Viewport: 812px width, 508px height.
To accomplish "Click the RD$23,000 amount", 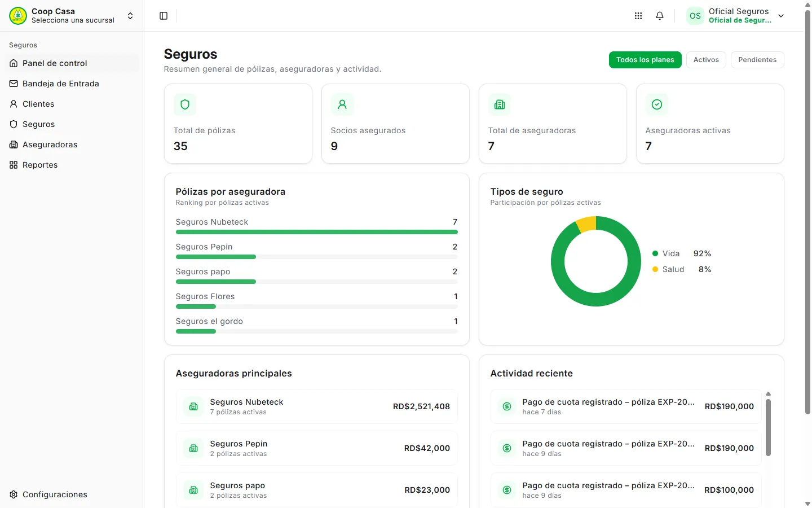I will 427,490.
